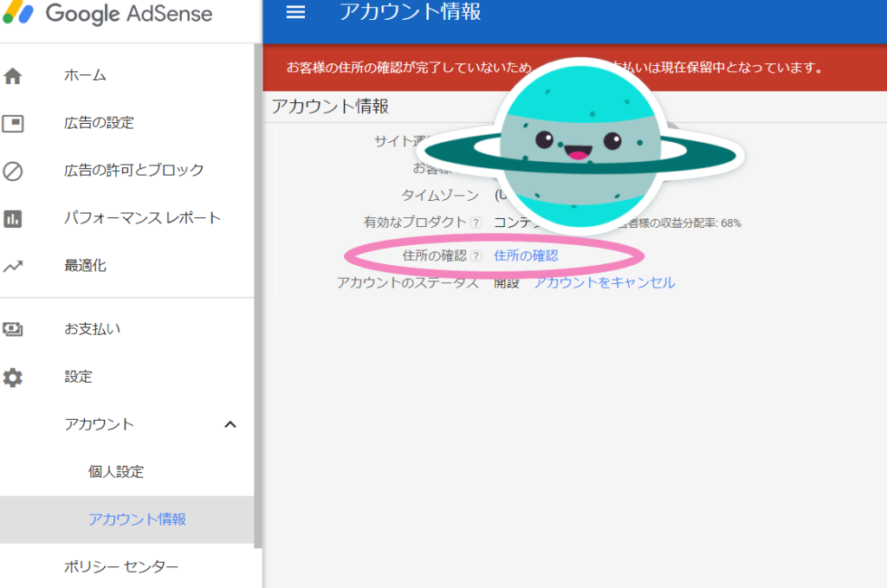Collapse the アカウント section chevron
Image resolution: width=887 pixels, height=588 pixels.
point(230,424)
